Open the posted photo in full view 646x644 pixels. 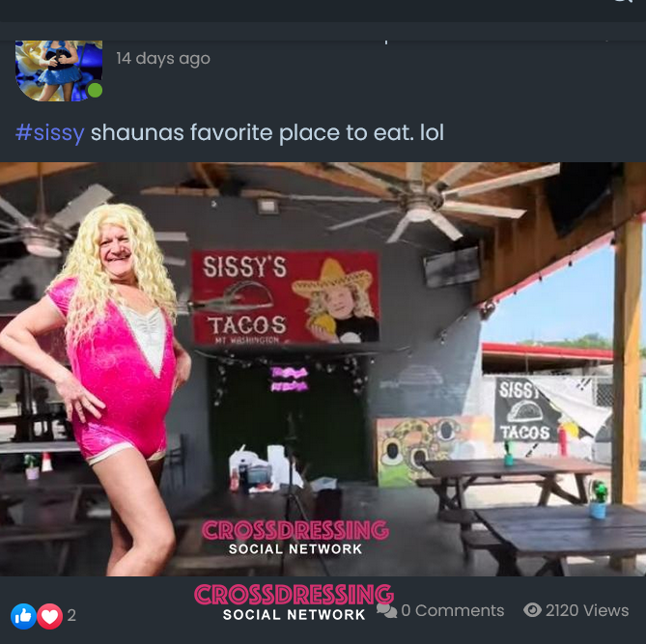click(x=323, y=369)
